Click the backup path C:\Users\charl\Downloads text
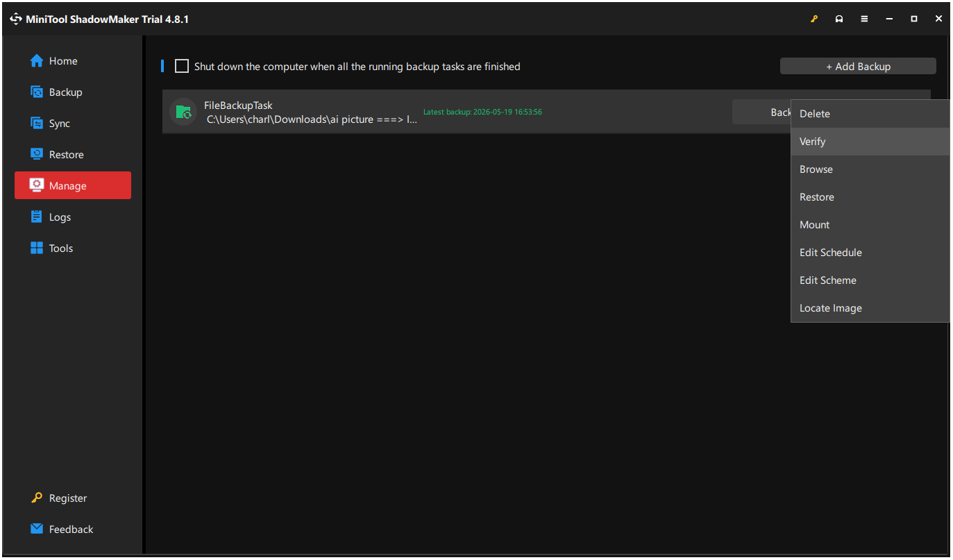This screenshot has width=953, height=560. coord(312,119)
